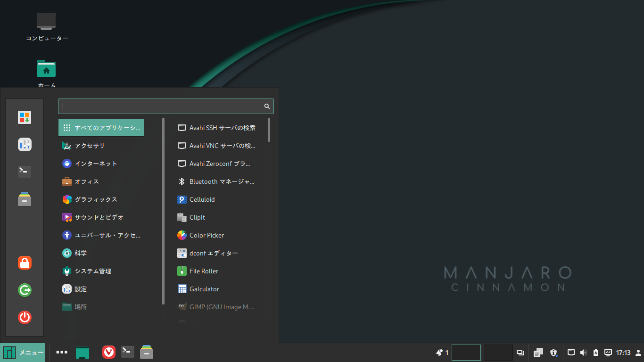This screenshot has height=362, width=644.
Task: Open dconf エディター
Action: tap(217, 253)
